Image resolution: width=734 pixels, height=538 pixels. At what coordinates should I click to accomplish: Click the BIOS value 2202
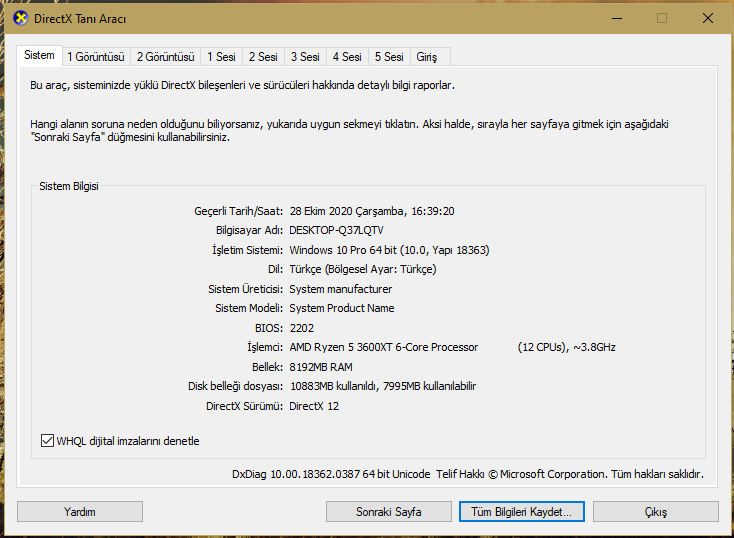(302, 328)
